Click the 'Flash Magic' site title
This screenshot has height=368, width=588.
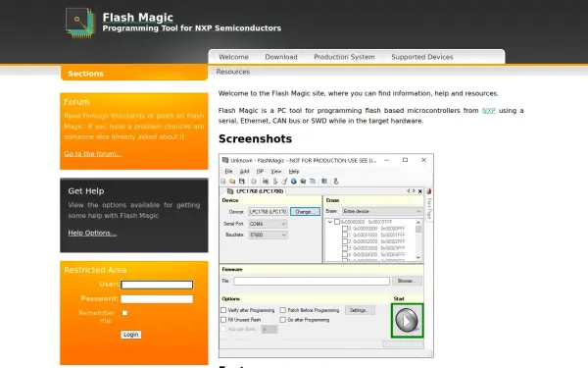137,18
